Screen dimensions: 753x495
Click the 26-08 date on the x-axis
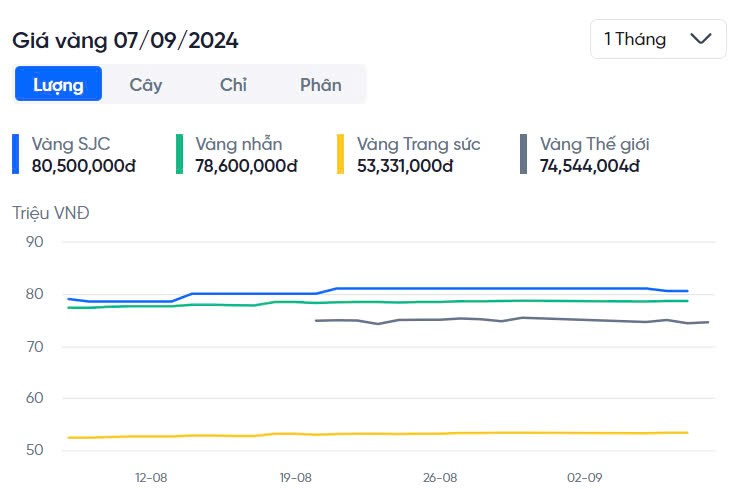click(x=440, y=478)
